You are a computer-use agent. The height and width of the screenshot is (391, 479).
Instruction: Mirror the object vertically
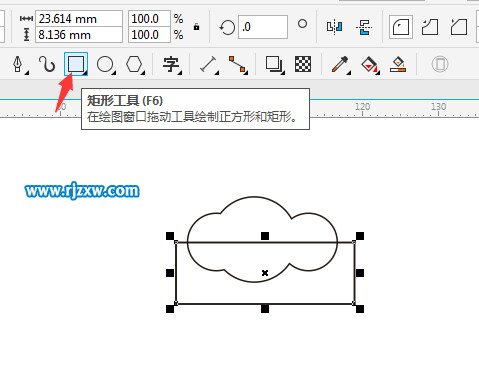click(364, 27)
